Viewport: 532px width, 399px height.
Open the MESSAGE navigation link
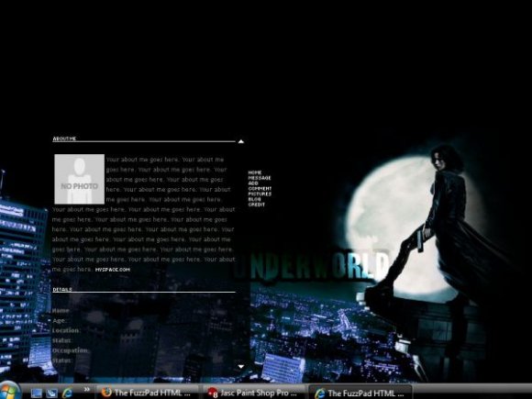click(x=260, y=178)
